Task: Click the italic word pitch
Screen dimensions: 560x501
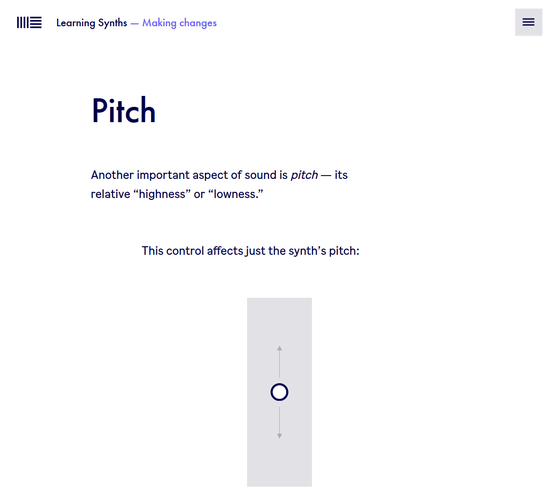Action: coord(304,175)
